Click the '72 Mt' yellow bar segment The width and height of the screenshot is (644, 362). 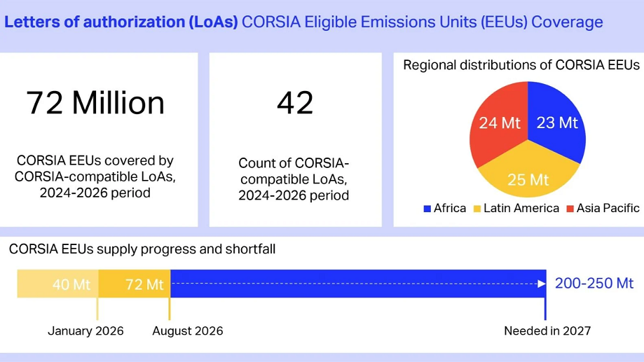click(135, 284)
